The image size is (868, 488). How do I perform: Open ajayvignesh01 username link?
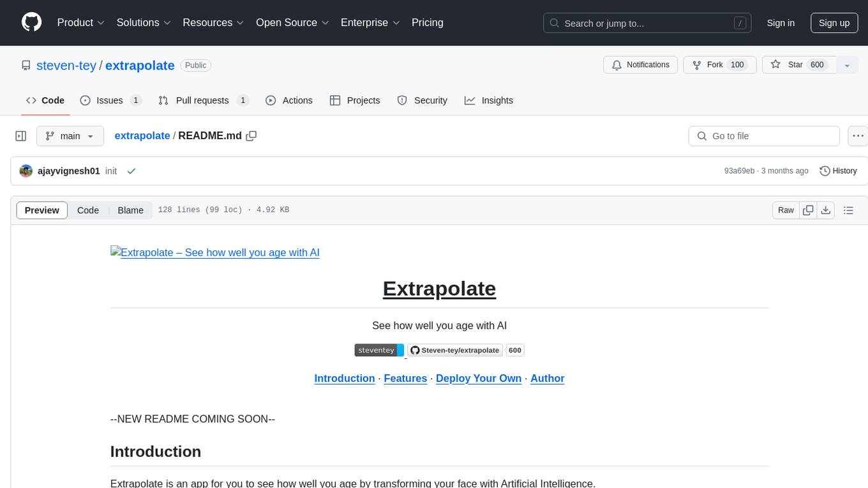coord(69,171)
